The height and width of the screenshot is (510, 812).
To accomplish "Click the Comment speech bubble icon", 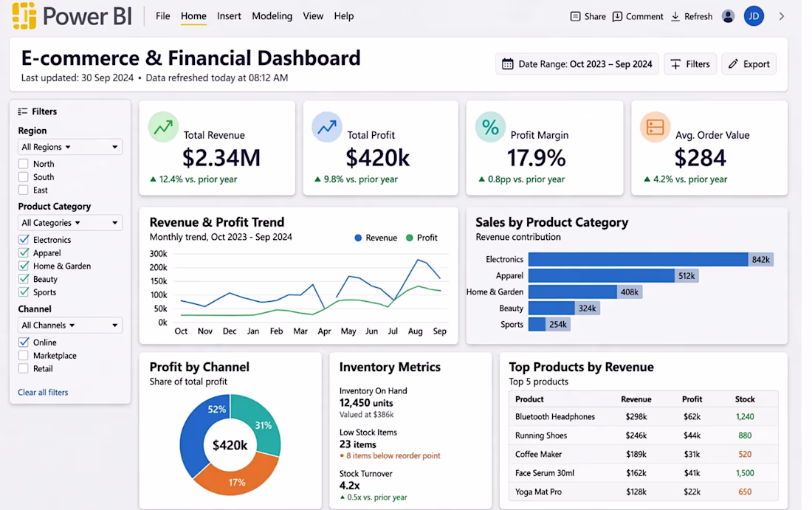I will point(617,16).
